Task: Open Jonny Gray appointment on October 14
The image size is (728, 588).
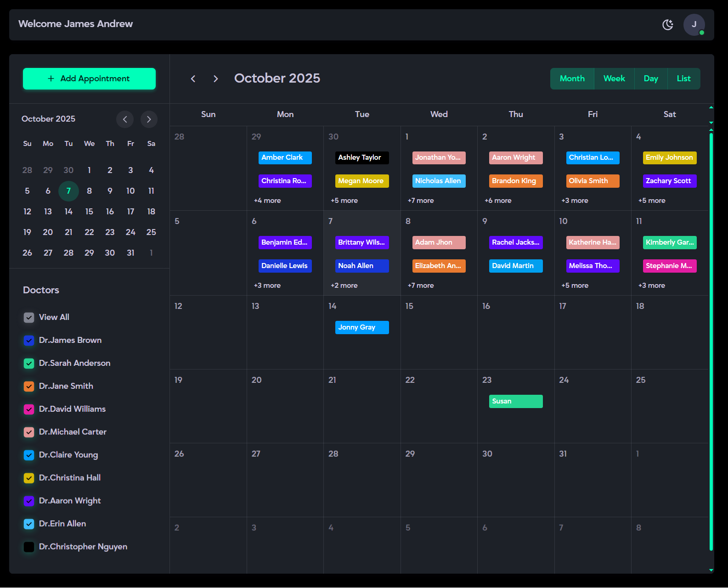Action: [x=362, y=327]
